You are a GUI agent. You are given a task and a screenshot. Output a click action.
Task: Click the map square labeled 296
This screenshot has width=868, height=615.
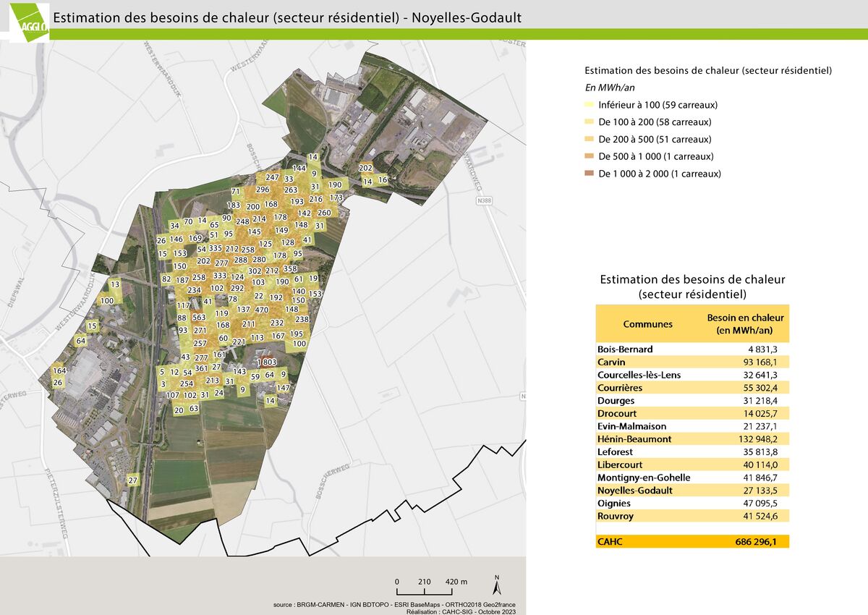tap(263, 190)
